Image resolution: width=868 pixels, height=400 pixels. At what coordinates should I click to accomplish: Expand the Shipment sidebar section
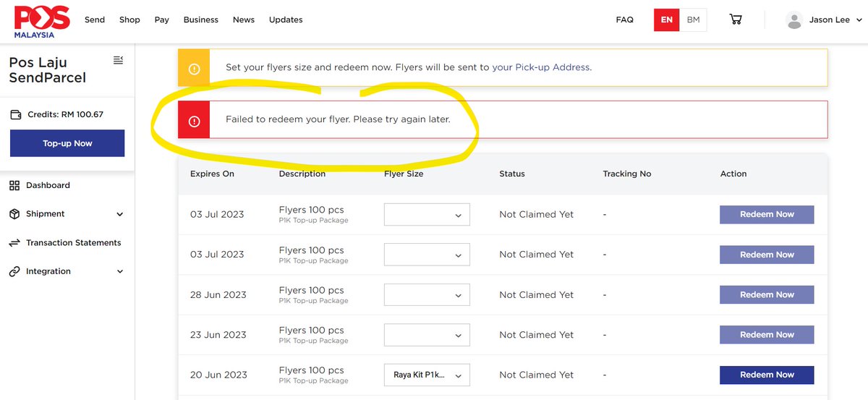[x=67, y=214]
